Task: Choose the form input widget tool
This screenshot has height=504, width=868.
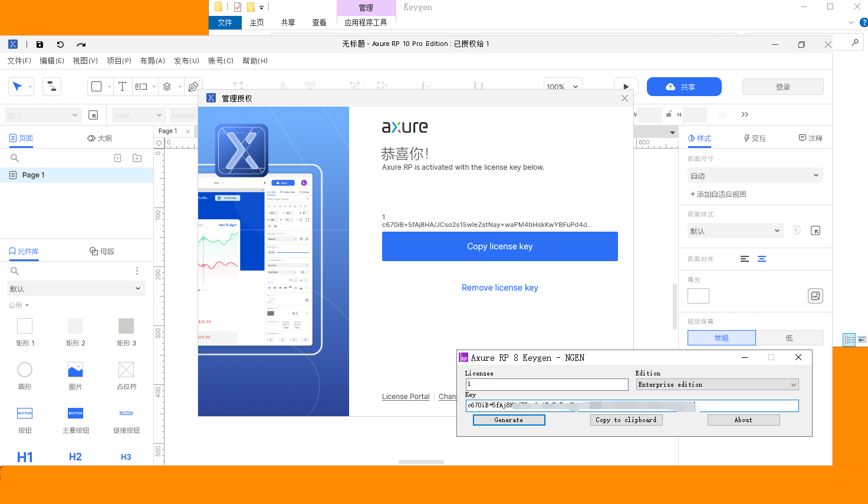Action: [141, 87]
